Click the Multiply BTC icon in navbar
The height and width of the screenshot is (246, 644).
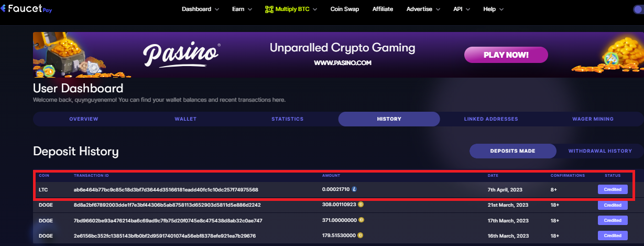coord(269,9)
